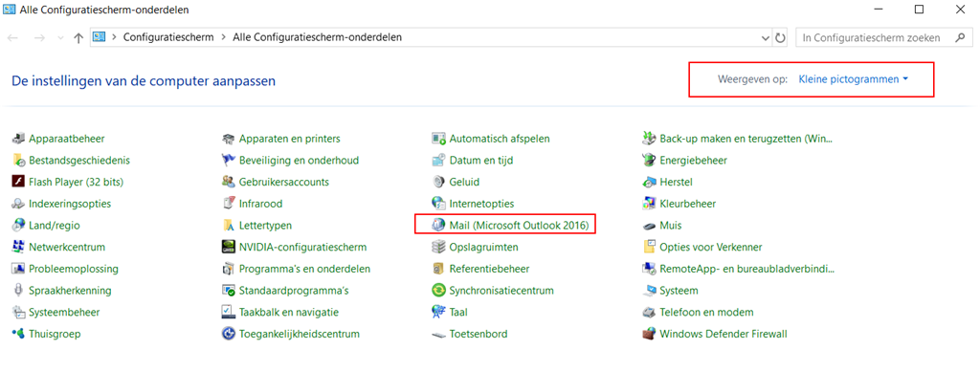Open the Geluid speaker icon
The width and height of the screenshot is (980, 371).
coord(438,182)
